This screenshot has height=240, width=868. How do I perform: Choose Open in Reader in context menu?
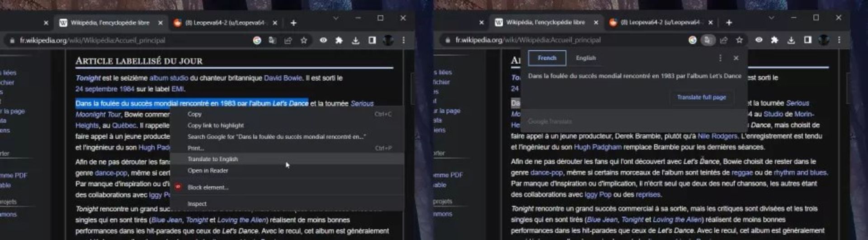point(287,171)
